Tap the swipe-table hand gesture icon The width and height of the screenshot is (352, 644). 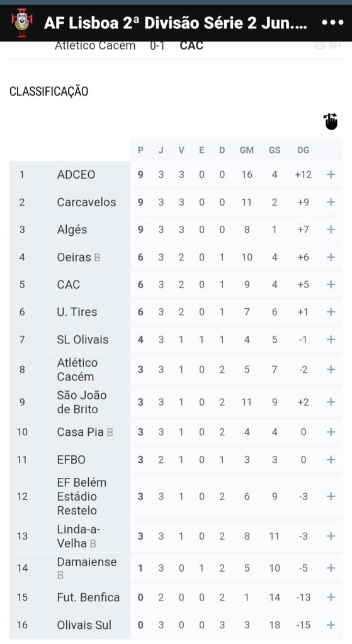coord(330,121)
